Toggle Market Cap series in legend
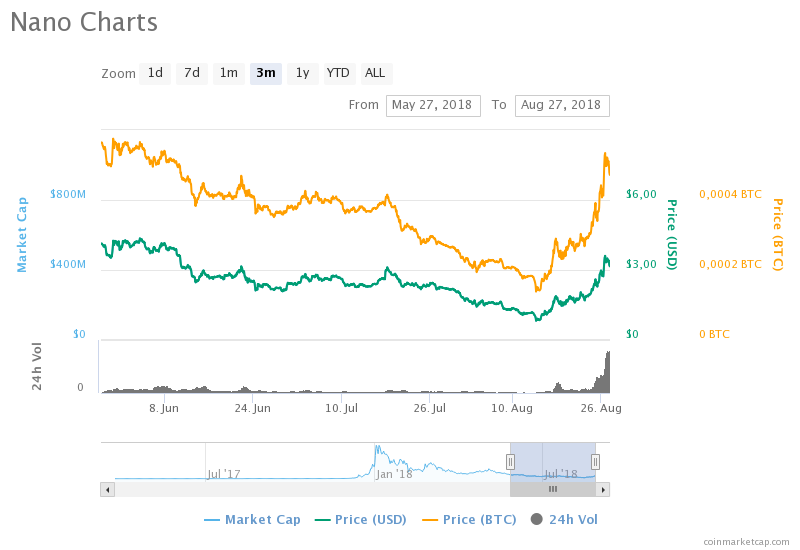This screenshot has width=800, height=550. coord(252,520)
